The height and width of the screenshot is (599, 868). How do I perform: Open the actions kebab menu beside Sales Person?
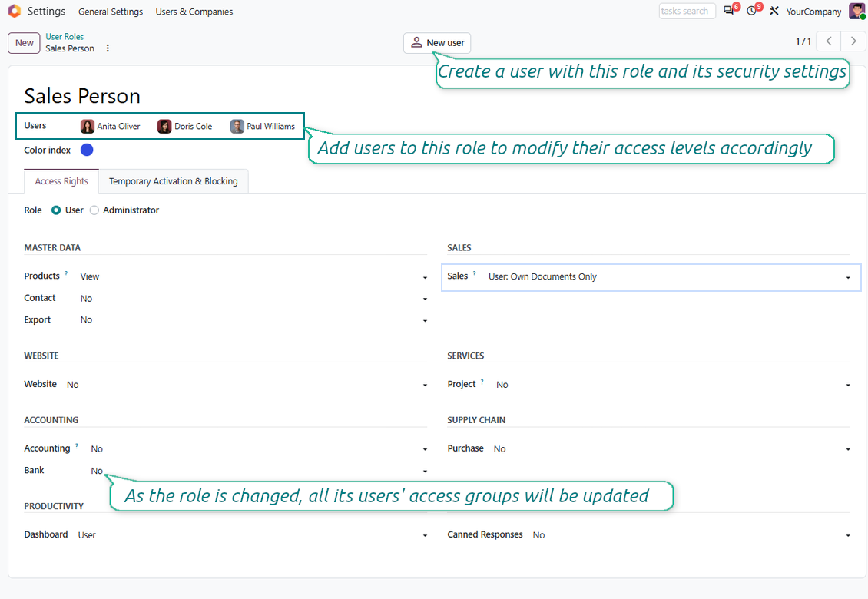(108, 48)
